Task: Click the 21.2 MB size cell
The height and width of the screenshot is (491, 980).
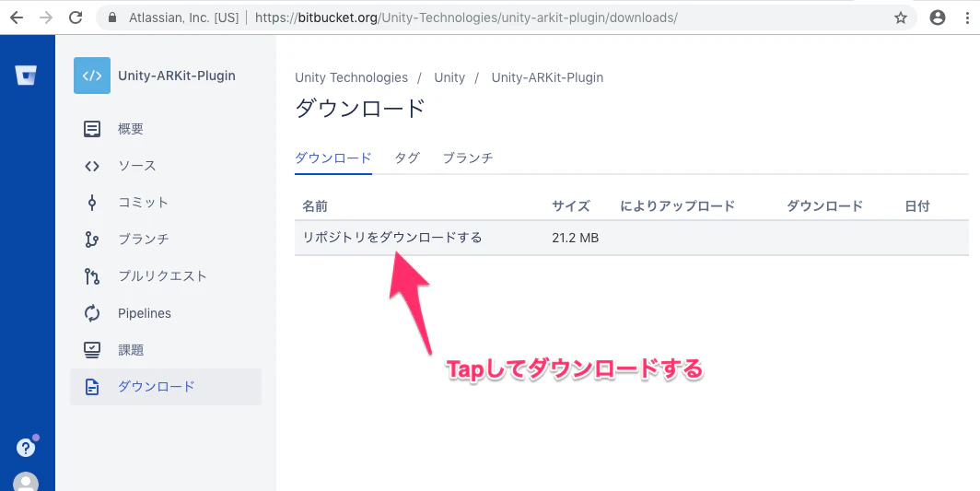Action: tap(575, 238)
